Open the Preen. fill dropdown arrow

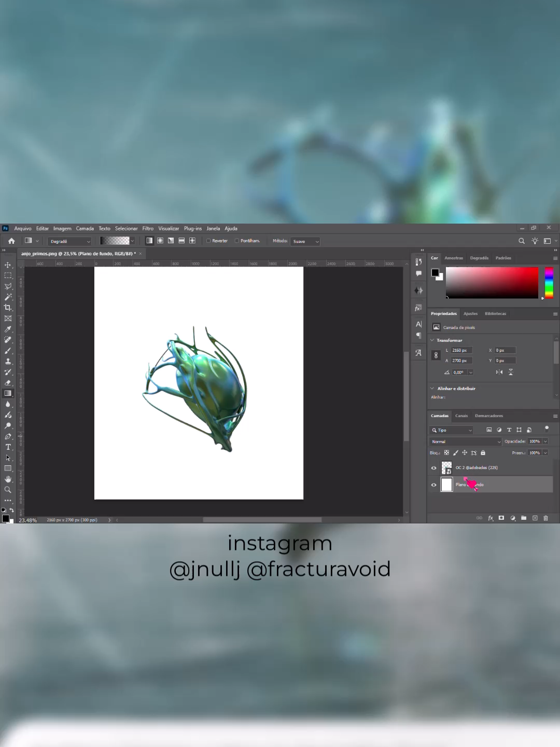coord(545,453)
